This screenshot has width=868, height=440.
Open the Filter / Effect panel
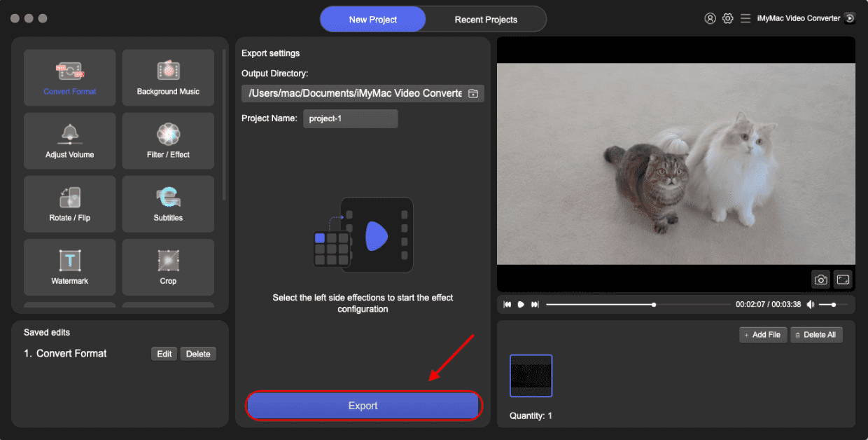pyautogui.click(x=168, y=140)
